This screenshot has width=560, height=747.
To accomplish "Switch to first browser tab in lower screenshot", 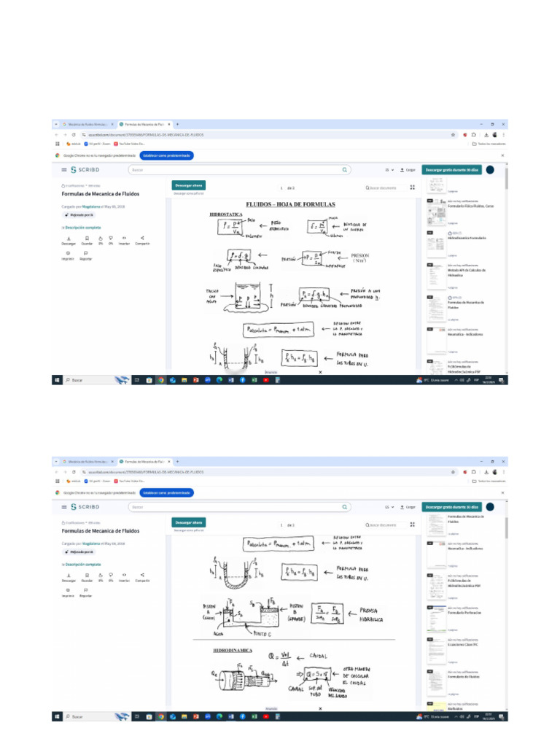I will [88, 462].
